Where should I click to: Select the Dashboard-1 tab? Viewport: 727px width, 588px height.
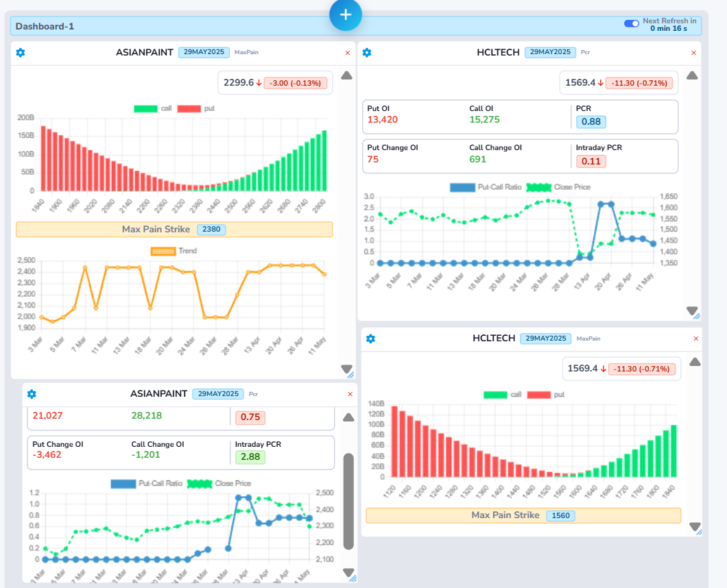(45, 26)
